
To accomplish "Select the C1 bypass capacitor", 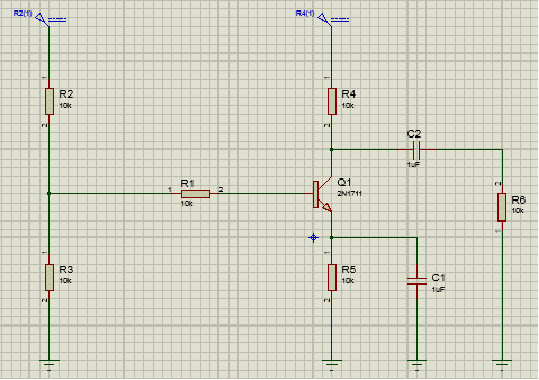I will tap(417, 282).
